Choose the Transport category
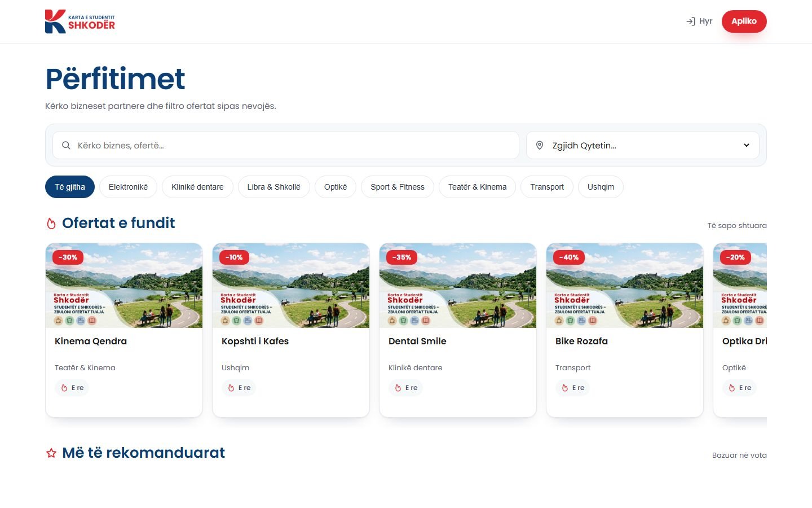 (547, 187)
